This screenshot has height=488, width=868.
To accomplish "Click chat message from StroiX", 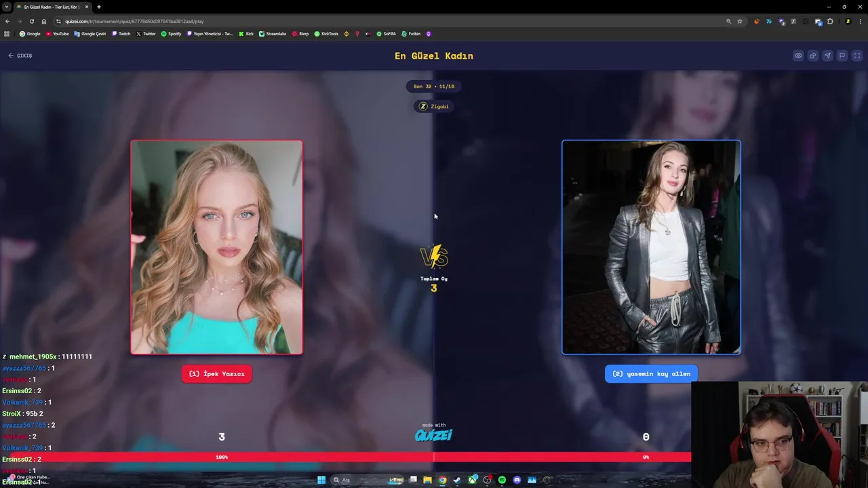I will [x=22, y=413].
